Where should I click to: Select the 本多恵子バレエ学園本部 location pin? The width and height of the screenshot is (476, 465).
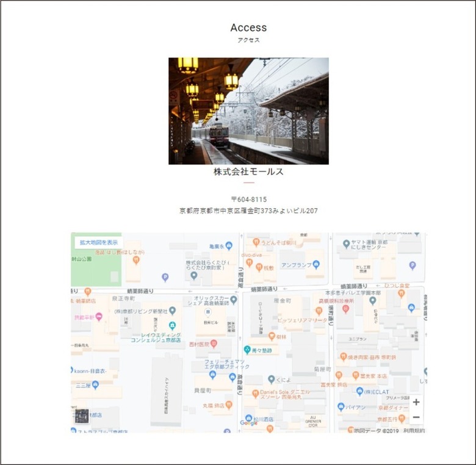(x=373, y=301)
